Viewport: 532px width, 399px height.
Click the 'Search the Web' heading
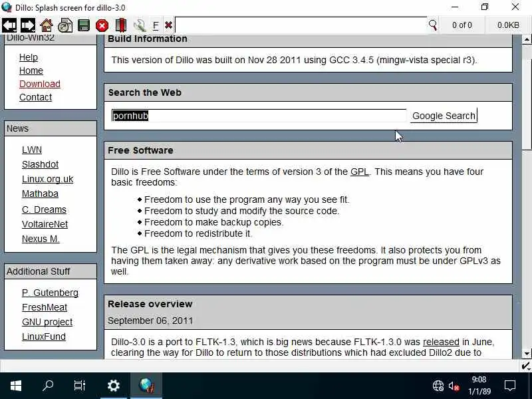click(x=144, y=92)
